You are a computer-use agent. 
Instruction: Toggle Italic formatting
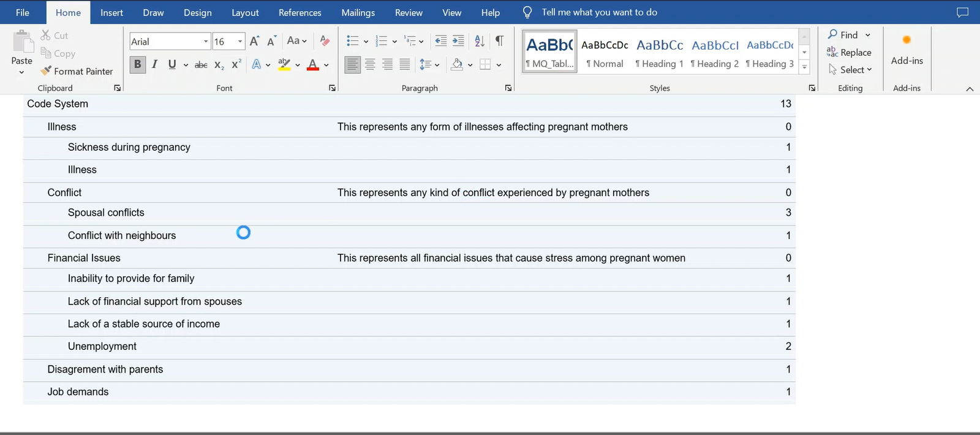pyautogui.click(x=154, y=64)
